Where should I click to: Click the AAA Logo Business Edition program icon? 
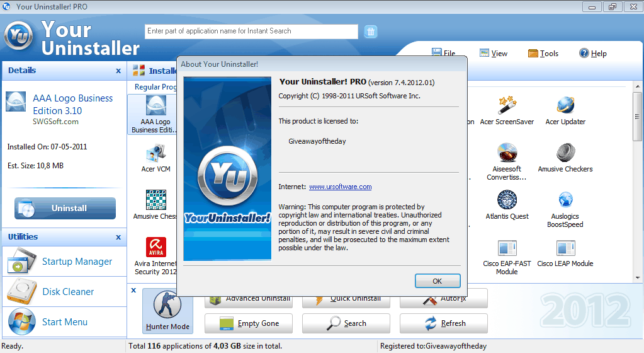[156, 106]
